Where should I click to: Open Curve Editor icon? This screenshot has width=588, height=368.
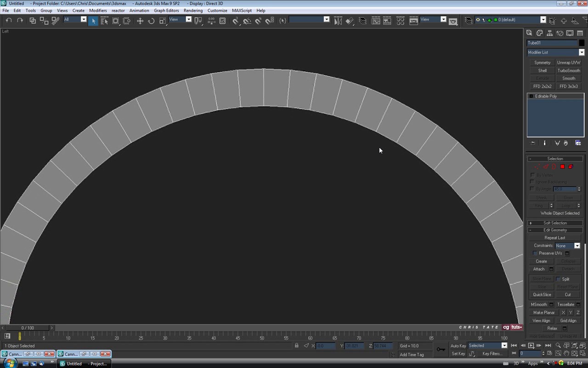pos(376,21)
